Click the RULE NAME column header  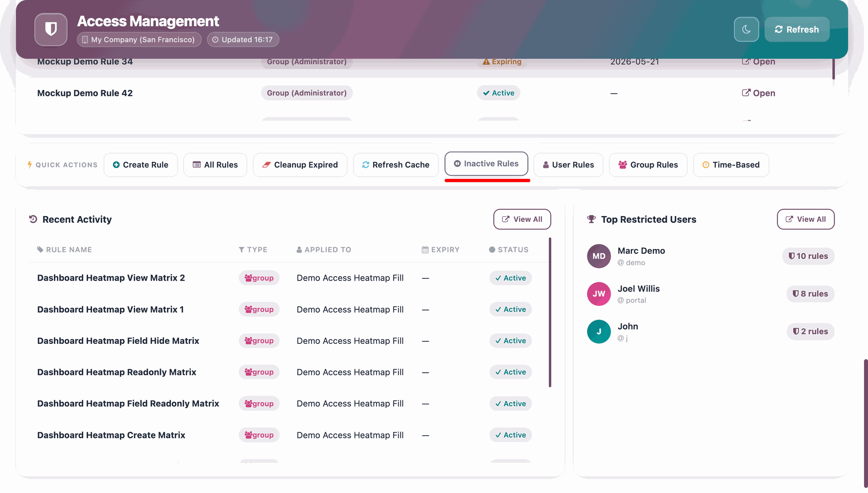coord(64,250)
